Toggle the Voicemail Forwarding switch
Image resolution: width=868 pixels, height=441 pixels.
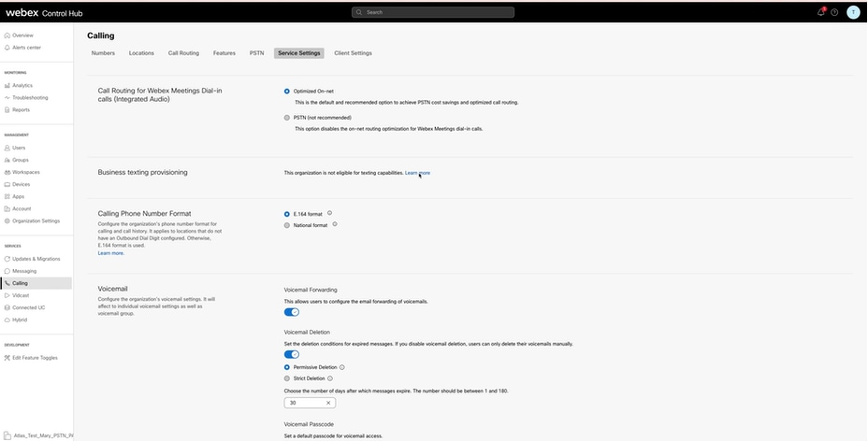point(292,312)
